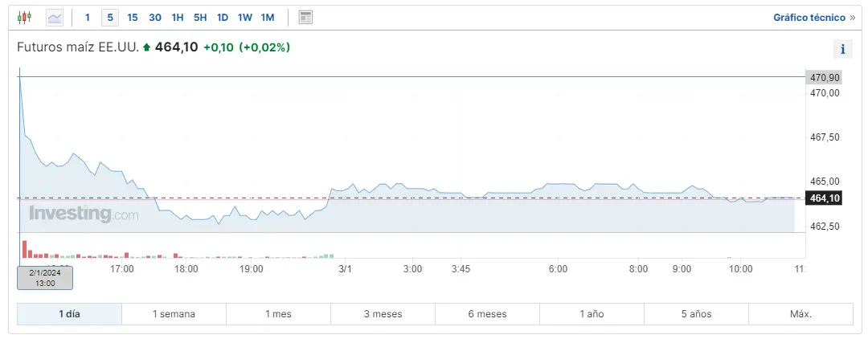The width and height of the screenshot is (868, 339).
Task: Click the info icon beside the chart
Action: [842, 50]
